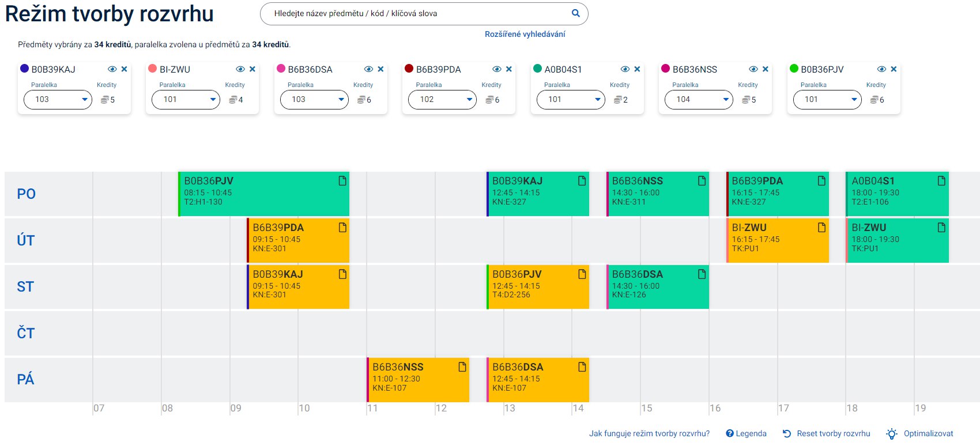
Task: Click document icon on Monday A0B04S1 block
Action: point(941,181)
